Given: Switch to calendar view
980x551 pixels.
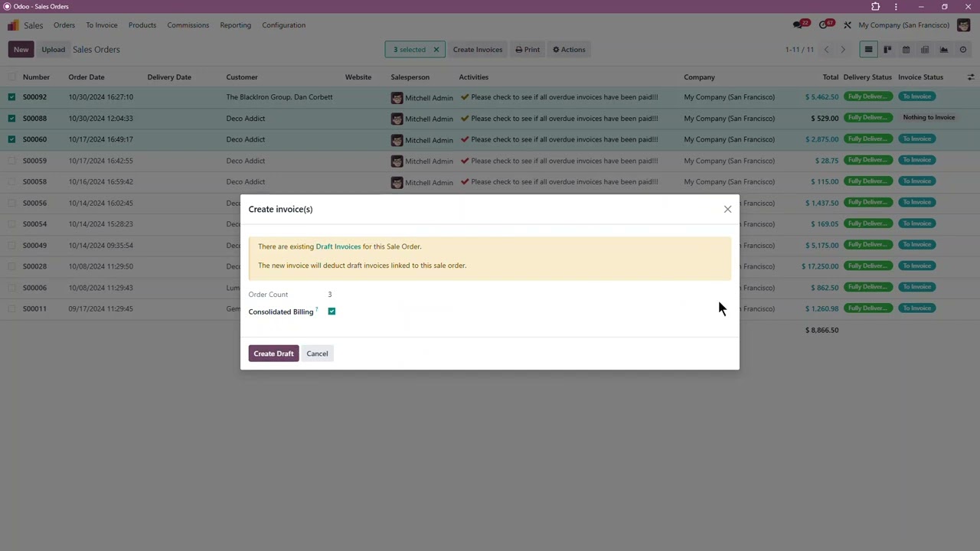Looking at the screenshot, I should pyautogui.click(x=906, y=50).
